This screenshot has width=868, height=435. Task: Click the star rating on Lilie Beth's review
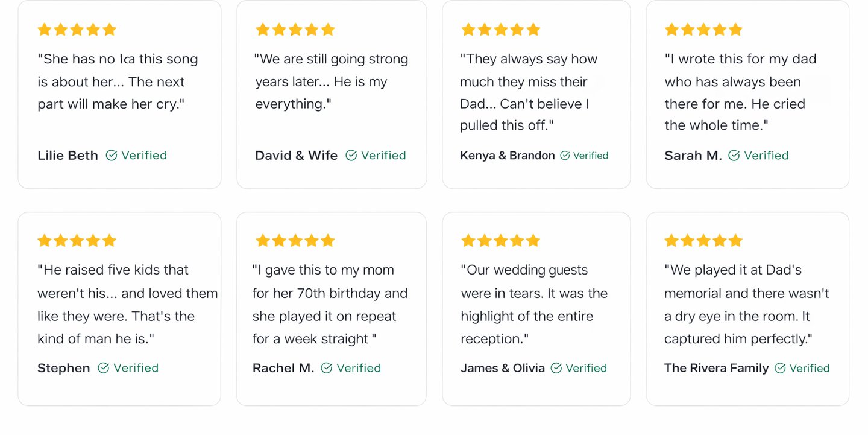pyautogui.click(x=77, y=30)
